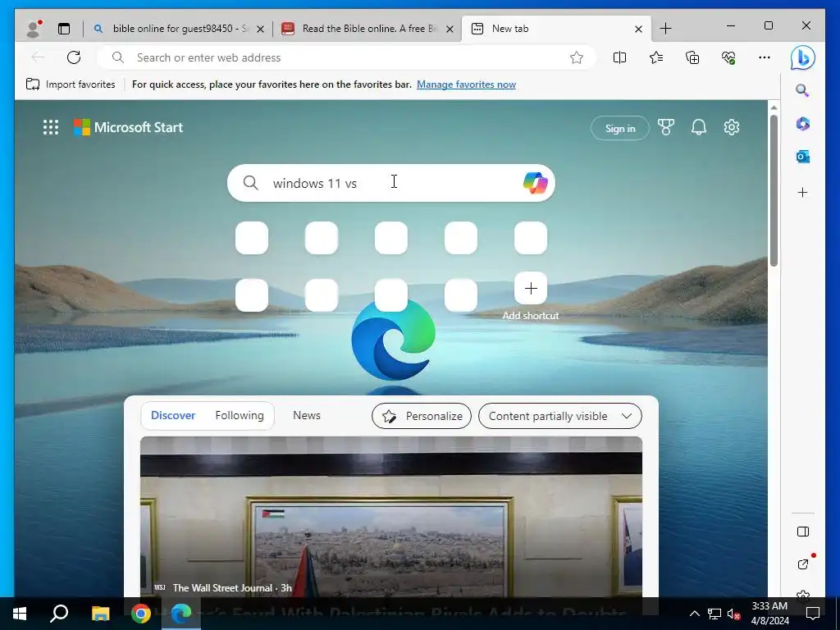Open the page settings gear icon

[731, 127]
